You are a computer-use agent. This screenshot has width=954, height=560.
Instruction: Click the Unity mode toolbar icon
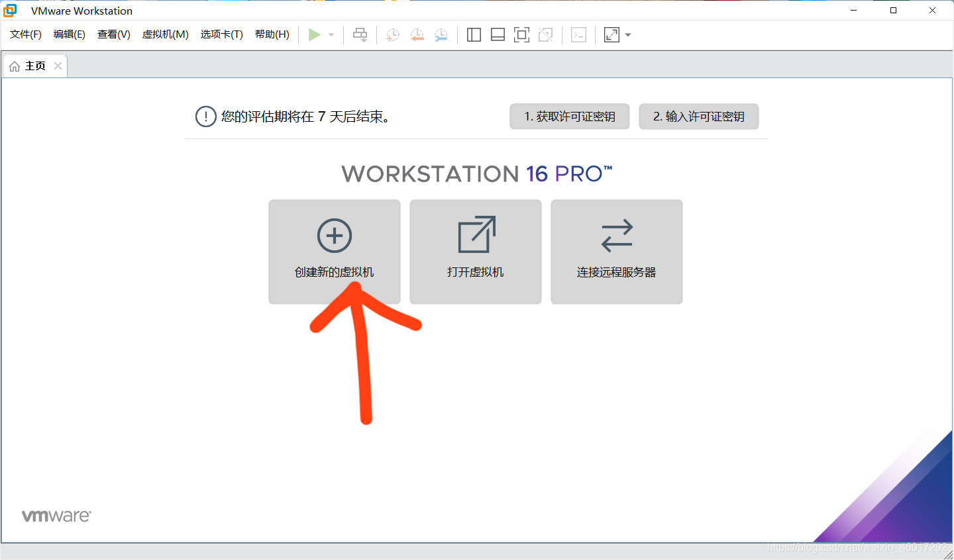[546, 35]
